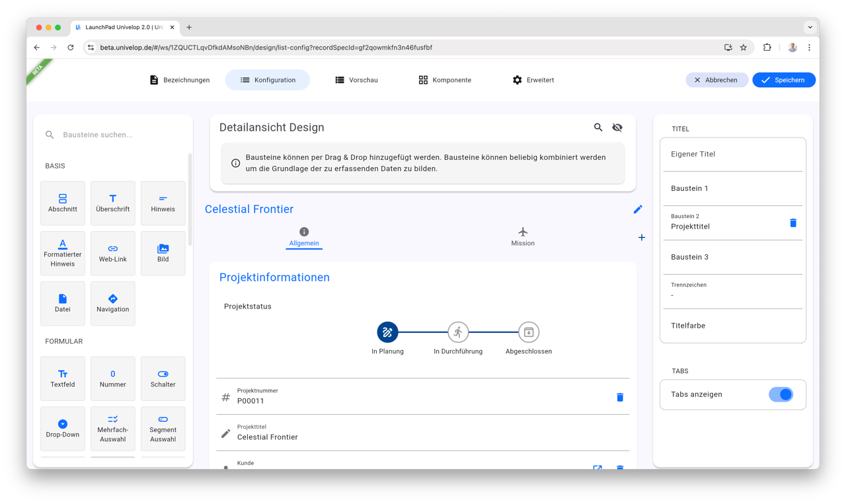This screenshot has width=846, height=504.
Task: Pick the Drop-Down form block
Action: pyautogui.click(x=63, y=429)
